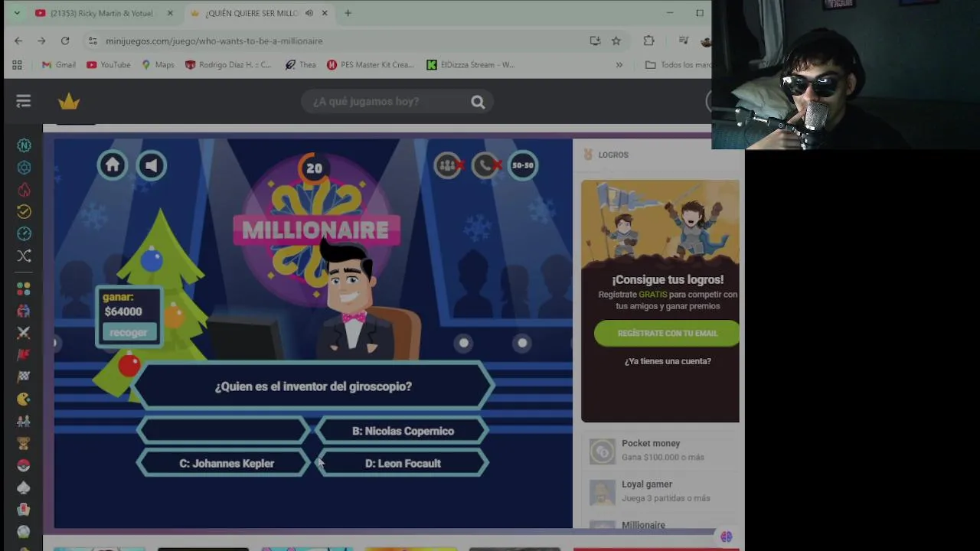Click the phone-a-friend lifeline icon

pos(486,165)
